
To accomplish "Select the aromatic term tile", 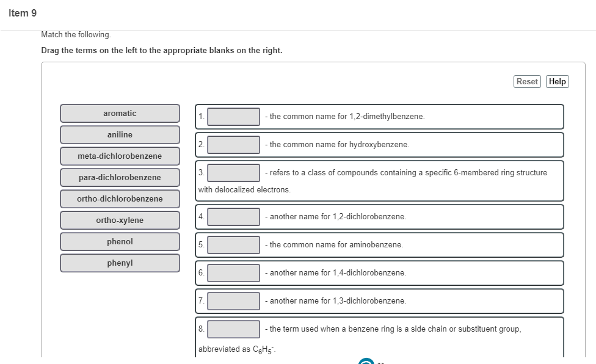I will click(x=120, y=113).
